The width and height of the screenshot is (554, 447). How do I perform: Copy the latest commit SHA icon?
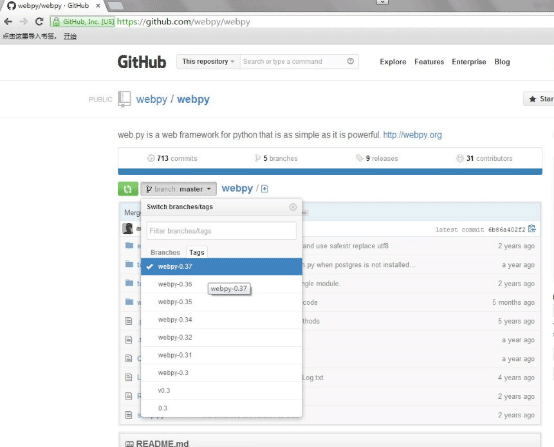point(532,229)
